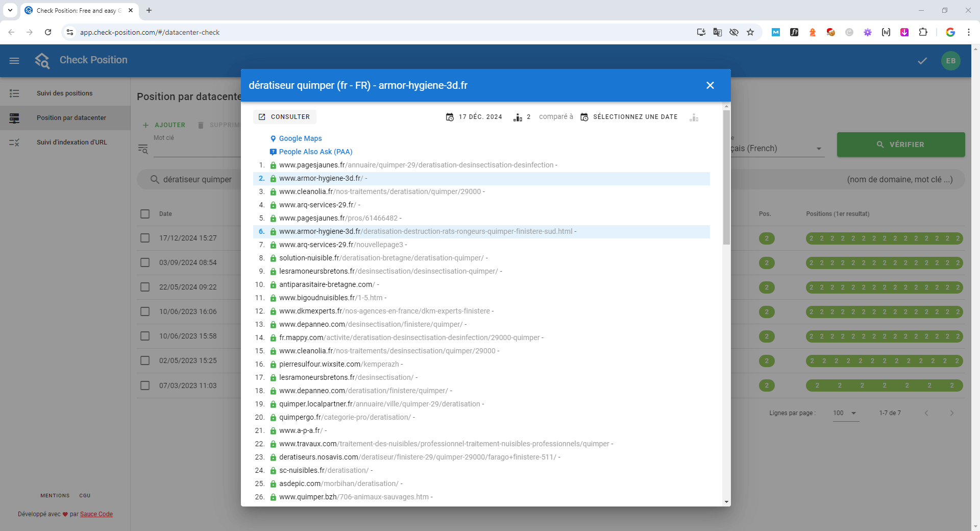Open the Lignes par page 100 dropdown
Screen dimensions: 980x531
click(x=845, y=413)
